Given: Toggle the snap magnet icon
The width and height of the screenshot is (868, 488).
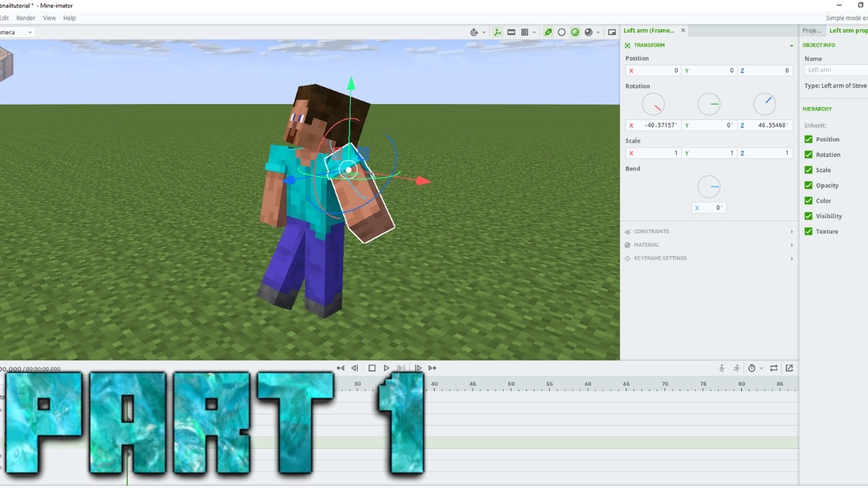Looking at the screenshot, I should tap(475, 32).
